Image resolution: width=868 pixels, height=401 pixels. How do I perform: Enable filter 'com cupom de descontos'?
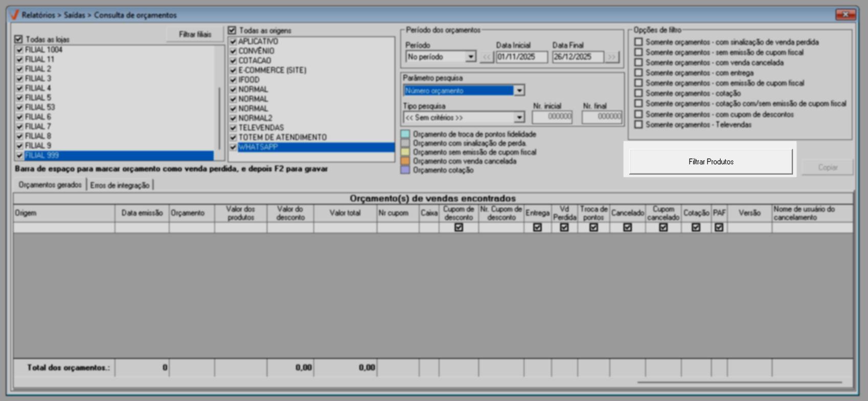(638, 114)
